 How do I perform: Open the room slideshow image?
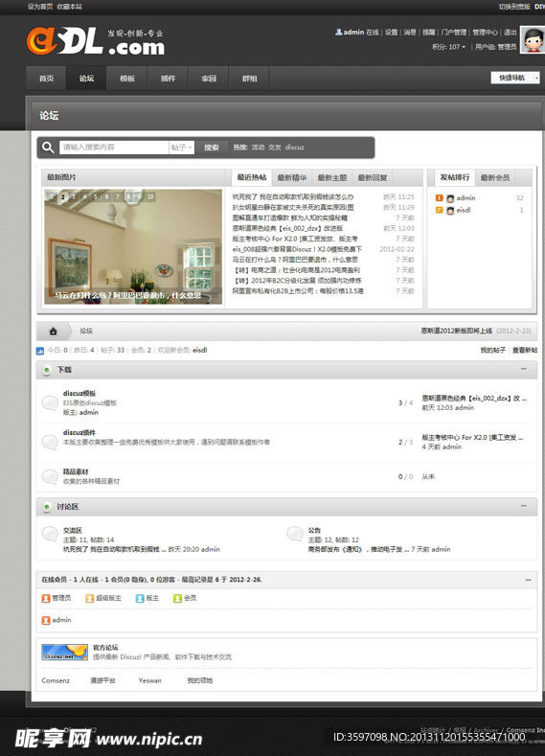click(133, 246)
